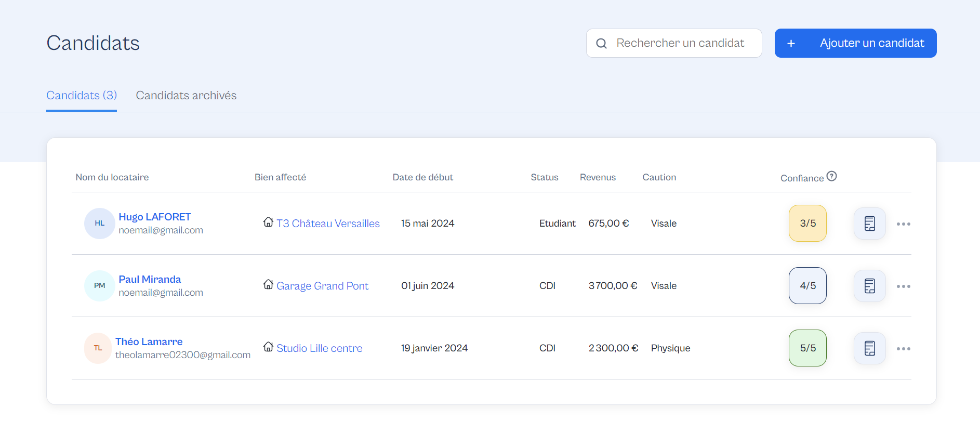Open more options for Hugo LAFORET row
980x433 pixels.
903,224
